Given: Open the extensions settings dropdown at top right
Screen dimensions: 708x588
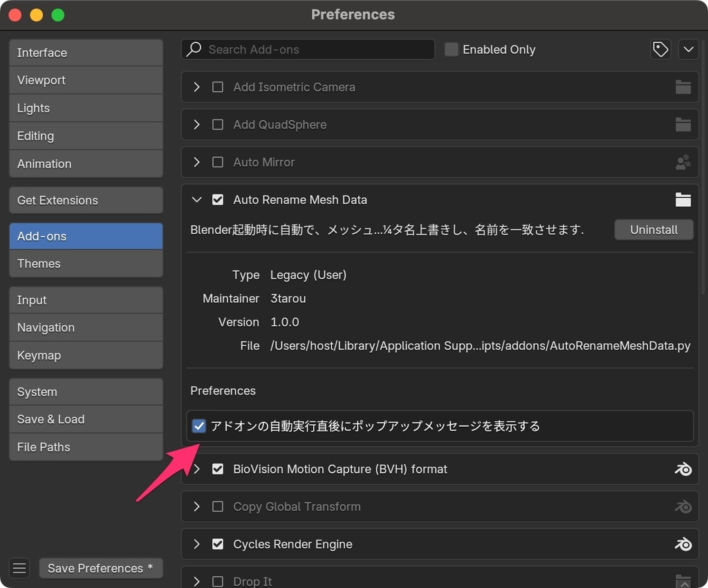Looking at the screenshot, I should coord(689,49).
